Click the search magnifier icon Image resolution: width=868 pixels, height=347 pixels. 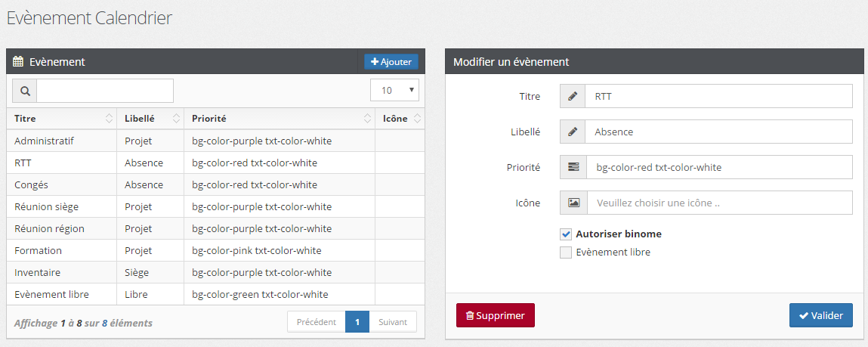[25, 91]
